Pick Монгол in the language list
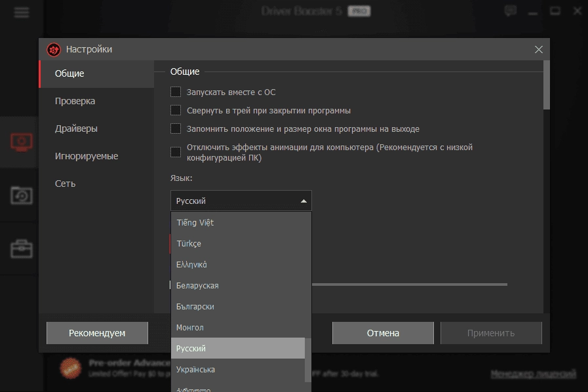The height and width of the screenshot is (392, 588). [241, 328]
